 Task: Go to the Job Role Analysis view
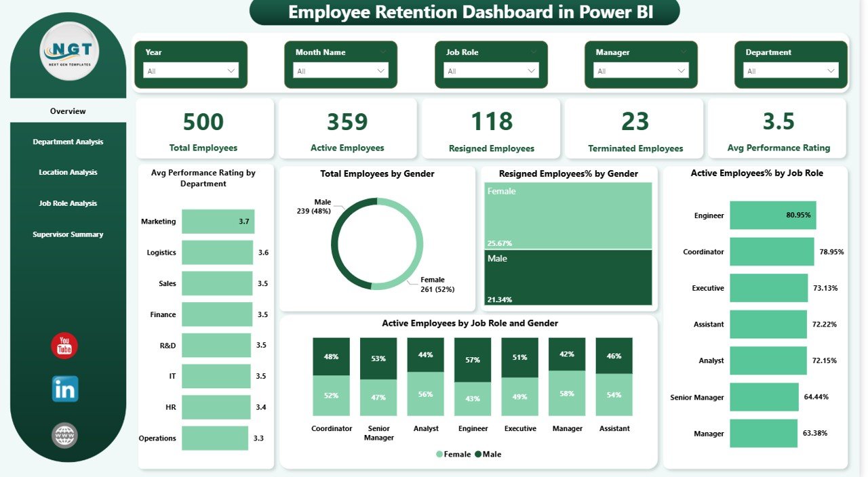(x=68, y=203)
